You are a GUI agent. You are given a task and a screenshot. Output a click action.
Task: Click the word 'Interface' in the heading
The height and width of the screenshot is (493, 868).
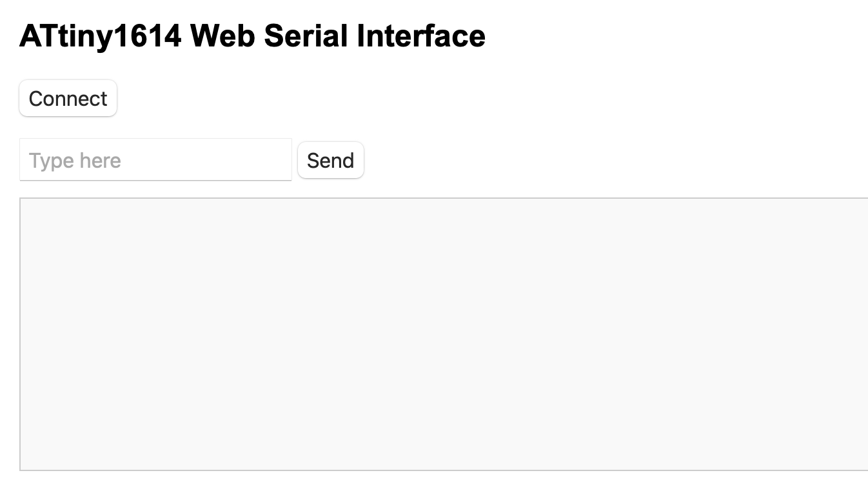pyautogui.click(x=421, y=35)
